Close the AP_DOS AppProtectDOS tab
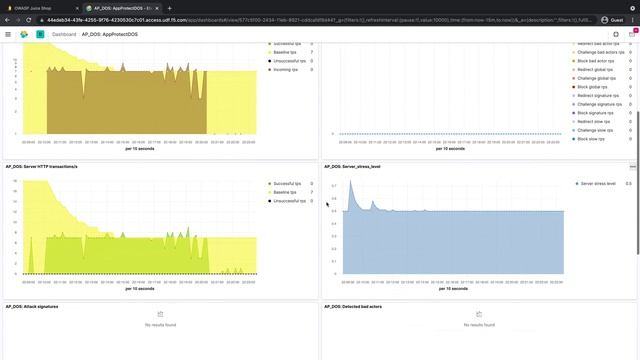 [x=157, y=8]
